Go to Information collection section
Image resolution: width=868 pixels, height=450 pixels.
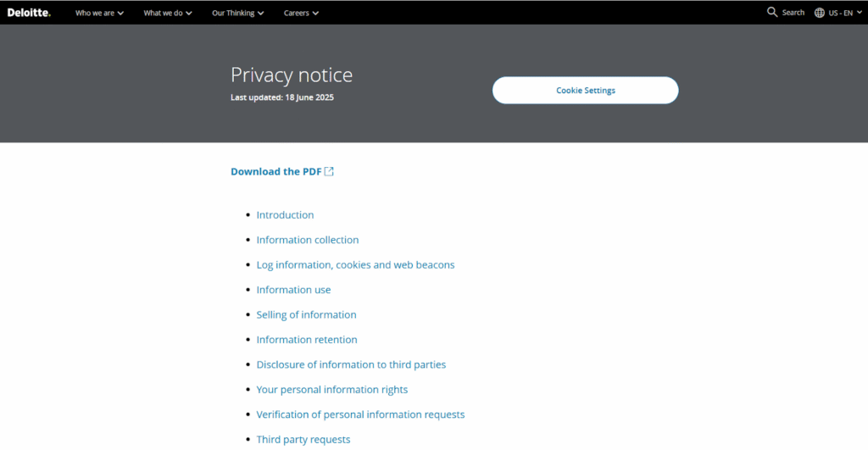308,240
